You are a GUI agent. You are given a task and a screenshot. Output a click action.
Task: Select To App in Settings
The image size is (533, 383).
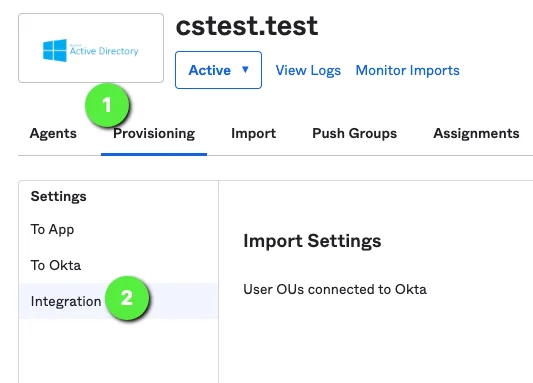[52, 229]
